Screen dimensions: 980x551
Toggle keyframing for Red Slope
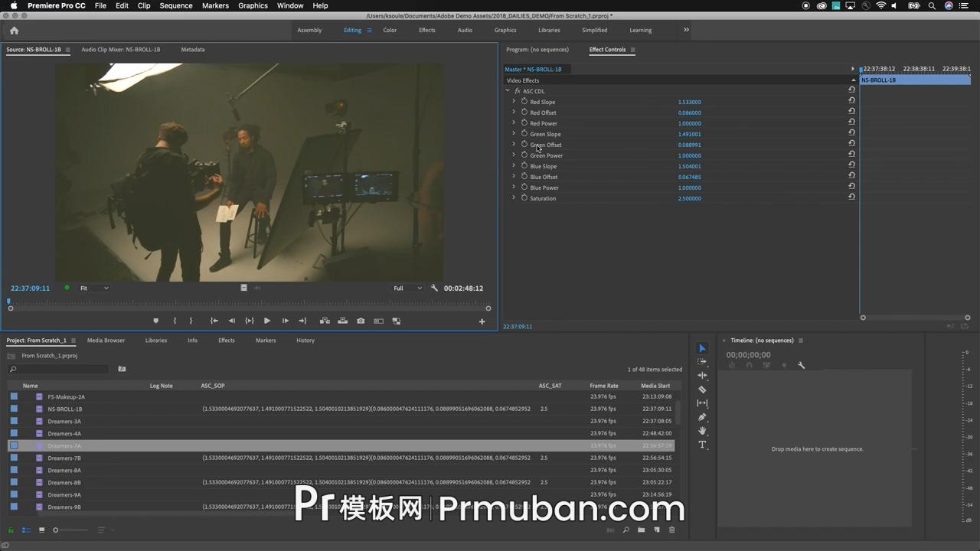pos(524,102)
